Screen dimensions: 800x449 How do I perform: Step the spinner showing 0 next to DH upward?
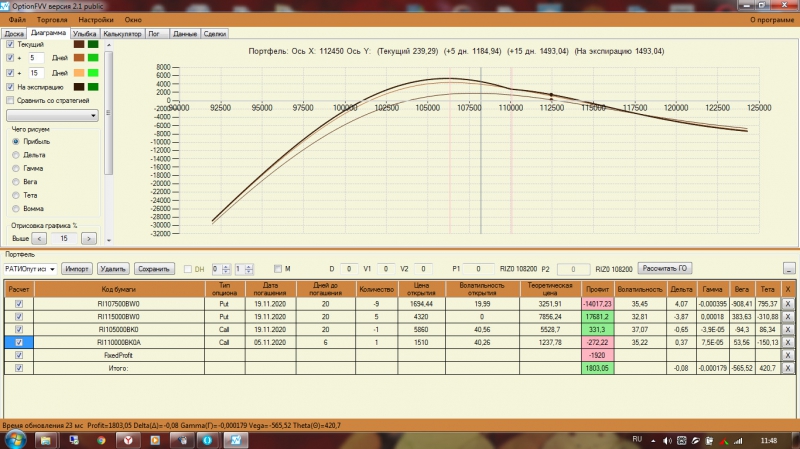(x=226, y=266)
